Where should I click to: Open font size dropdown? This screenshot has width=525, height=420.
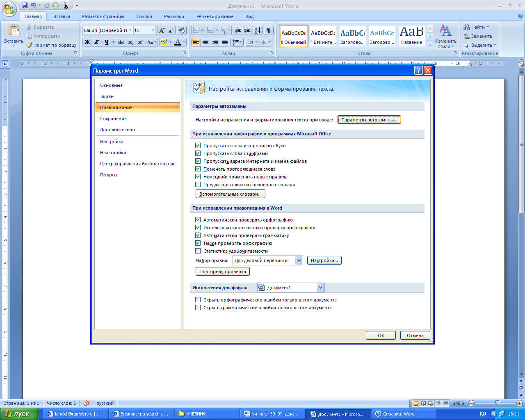[x=153, y=30]
